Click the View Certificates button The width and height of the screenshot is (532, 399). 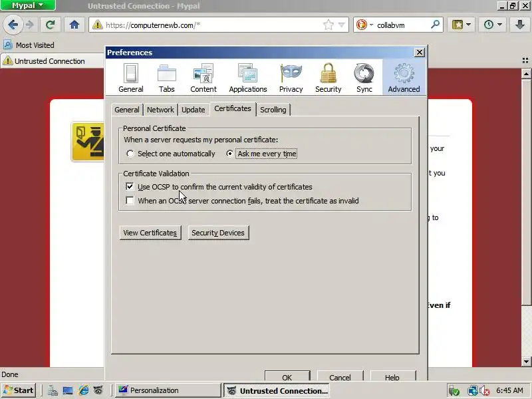point(150,233)
